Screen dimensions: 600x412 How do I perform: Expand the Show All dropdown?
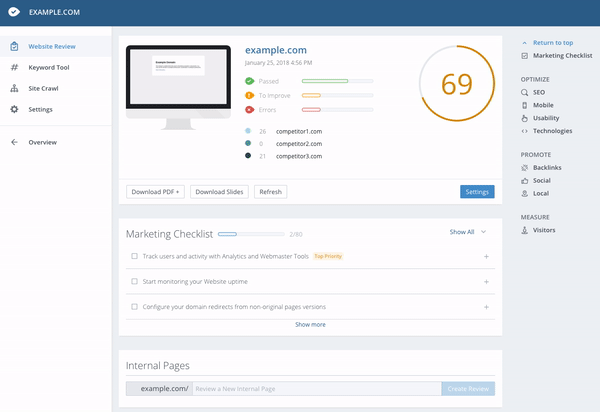coord(468,232)
